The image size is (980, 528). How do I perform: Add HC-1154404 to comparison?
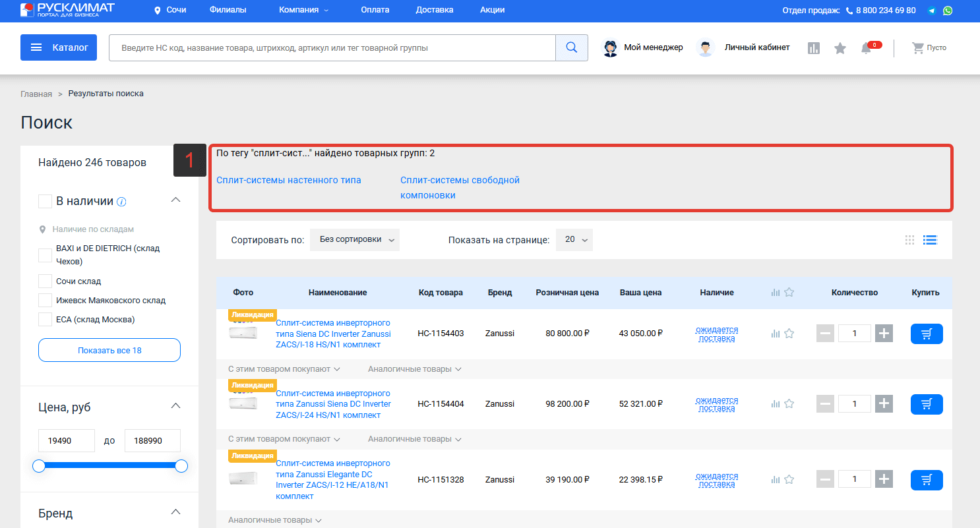775,404
